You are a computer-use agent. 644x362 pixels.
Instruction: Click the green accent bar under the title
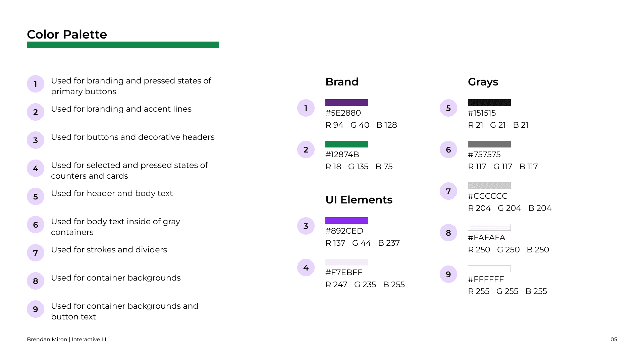click(x=123, y=45)
